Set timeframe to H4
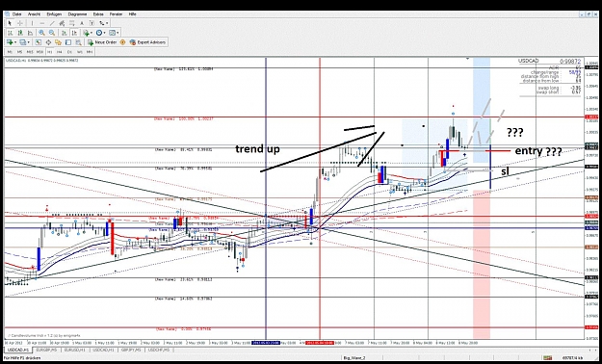This screenshot has width=602, height=364. click(60, 52)
